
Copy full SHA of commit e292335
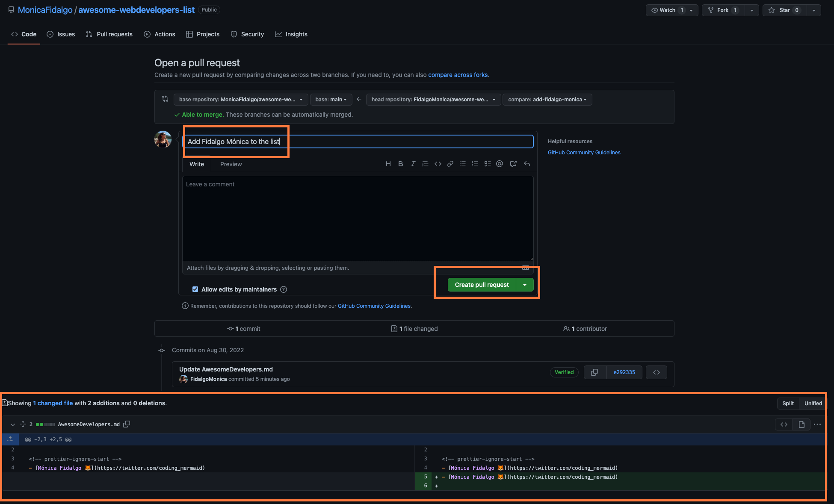pos(594,372)
